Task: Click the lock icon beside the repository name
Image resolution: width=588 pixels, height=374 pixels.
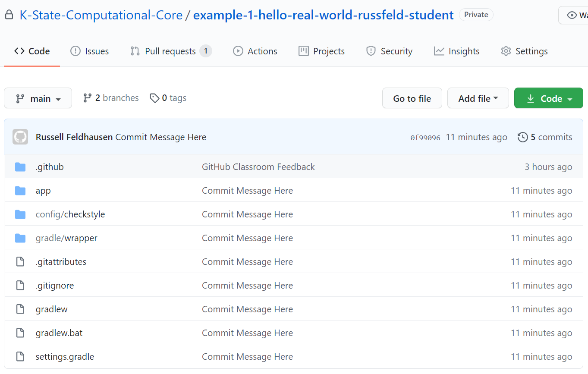Action: tap(9, 15)
